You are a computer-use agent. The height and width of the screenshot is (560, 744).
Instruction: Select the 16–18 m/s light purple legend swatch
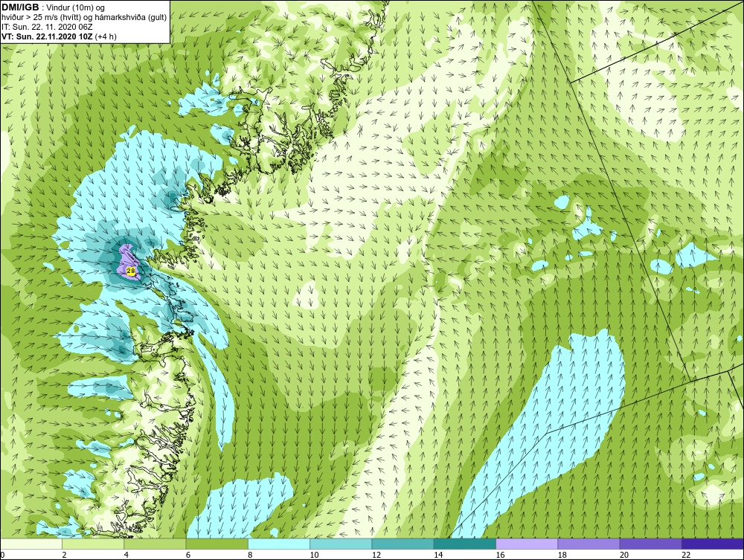(x=527, y=544)
